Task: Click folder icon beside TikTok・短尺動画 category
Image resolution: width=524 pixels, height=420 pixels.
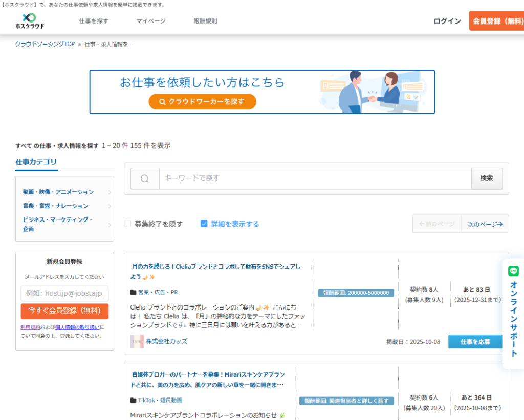Action: coord(134,400)
